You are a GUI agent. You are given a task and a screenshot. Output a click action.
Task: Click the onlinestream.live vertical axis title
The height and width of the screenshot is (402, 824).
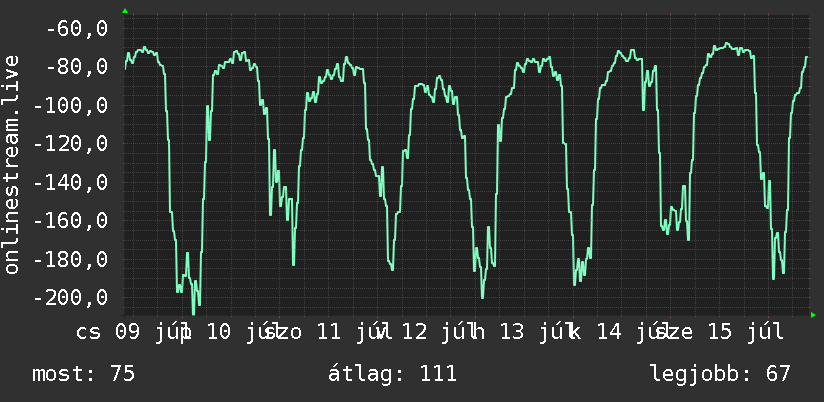tap(11, 164)
